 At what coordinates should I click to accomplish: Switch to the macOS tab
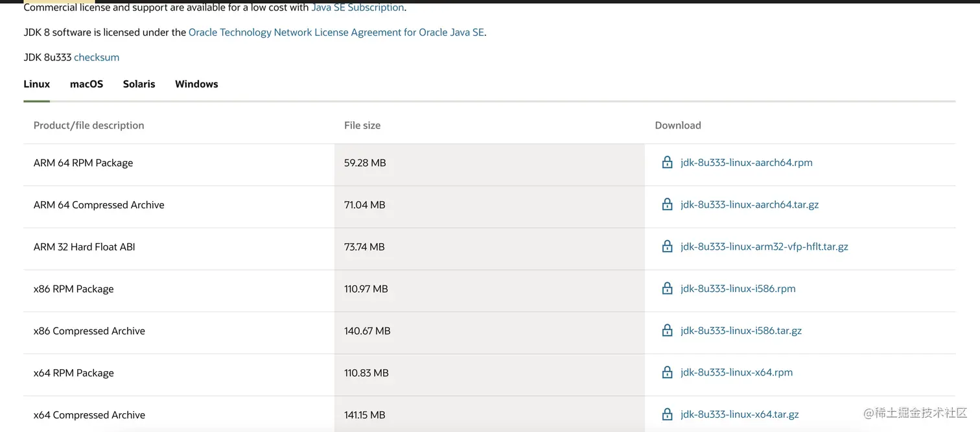tap(86, 84)
